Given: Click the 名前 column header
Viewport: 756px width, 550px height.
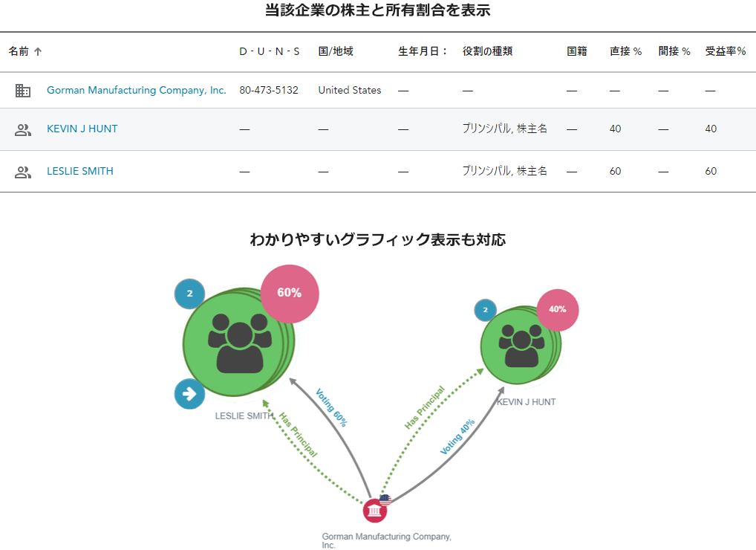Looking at the screenshot, I should pos(19,51).
